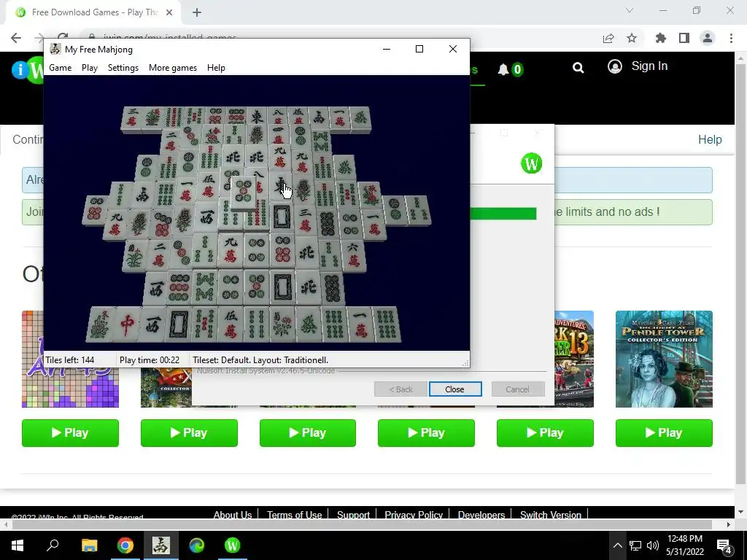
Task: Click the page vertical scrollbar down arrow
Action: 741,512
